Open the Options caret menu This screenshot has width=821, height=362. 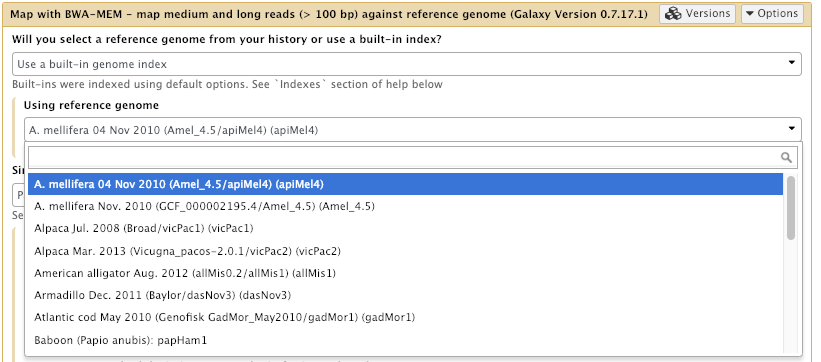[x=772, y=14]
